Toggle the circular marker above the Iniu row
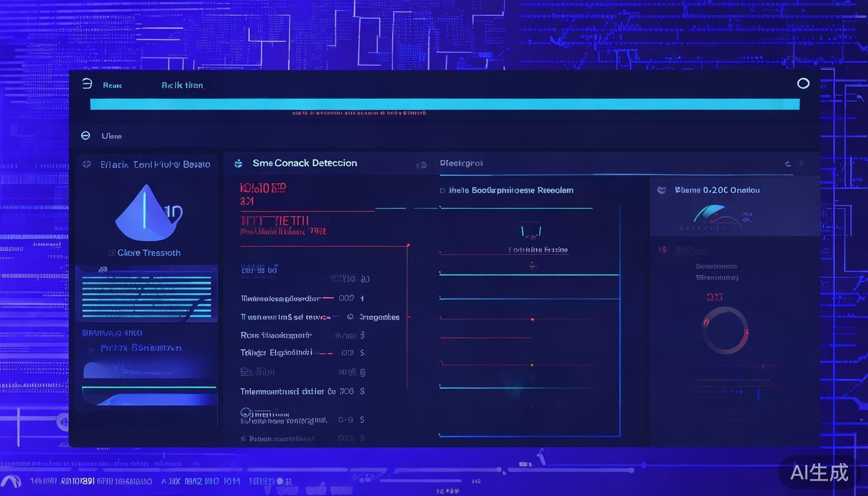 point(245,411)
